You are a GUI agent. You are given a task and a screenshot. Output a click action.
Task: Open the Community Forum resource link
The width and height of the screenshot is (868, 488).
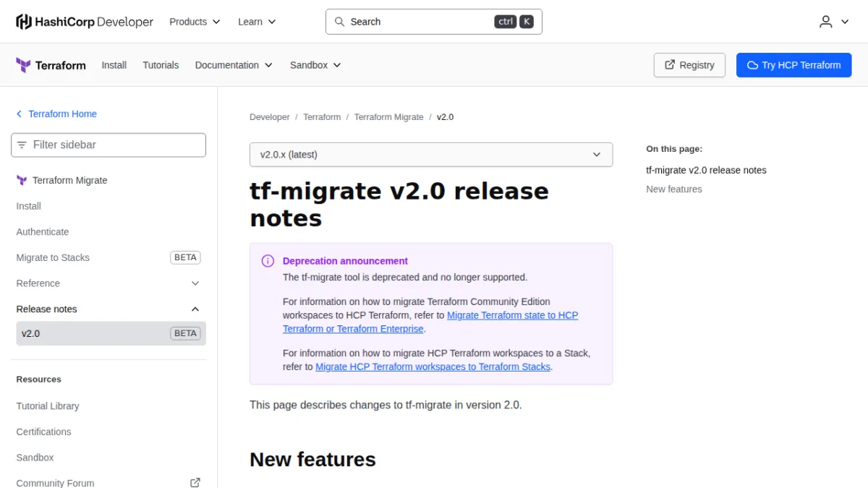[109, 483]
